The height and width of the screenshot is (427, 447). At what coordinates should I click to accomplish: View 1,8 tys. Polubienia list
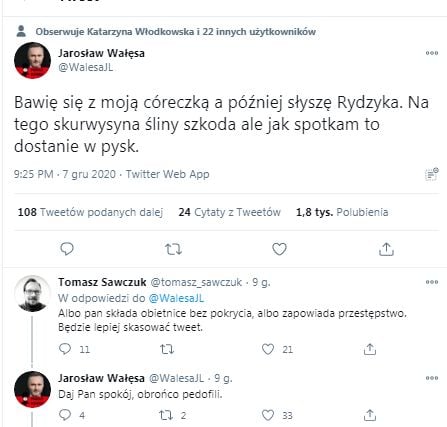(x=342, y=212)
